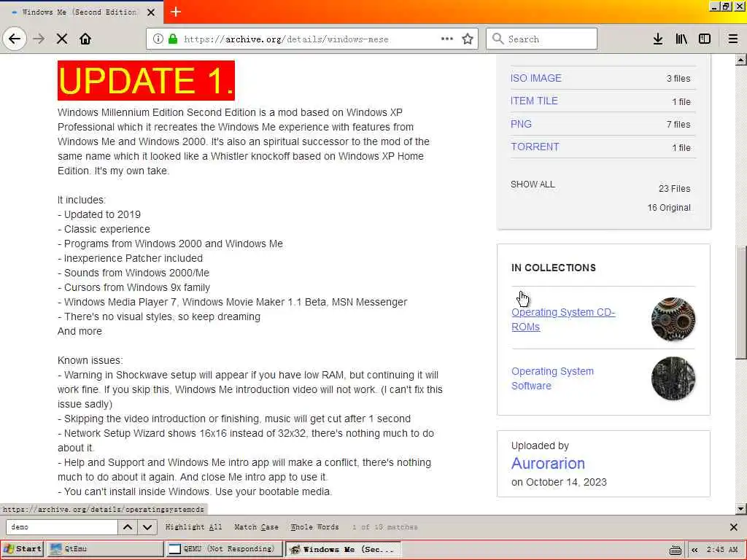Viewport: 747px width, 560px height.
Task: Click the Operating System Software thumbnail
Action: point(673,378)
